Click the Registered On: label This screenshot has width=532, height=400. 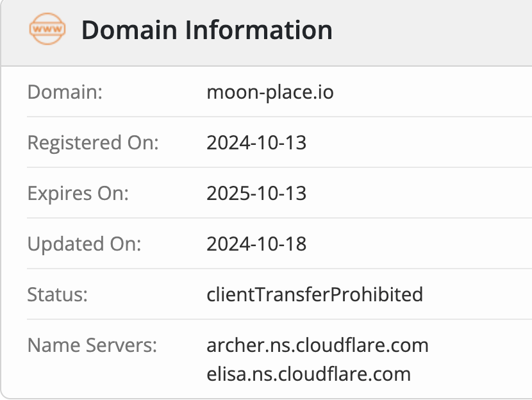(x=93, y=142)
